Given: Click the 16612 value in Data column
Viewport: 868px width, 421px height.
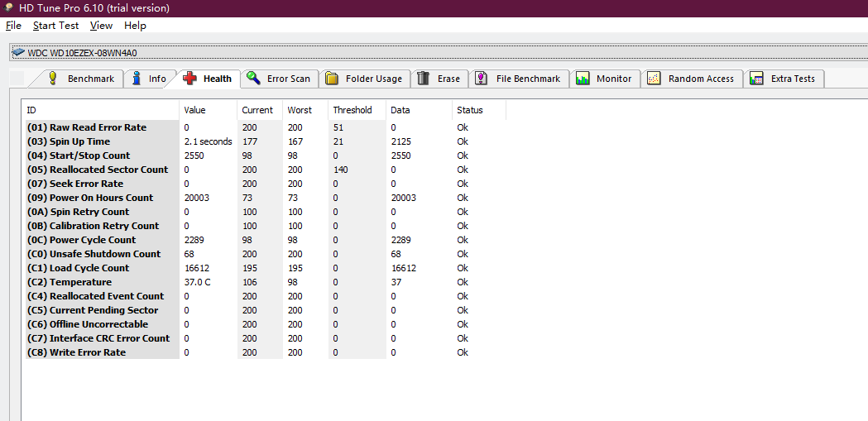Looking at the screenshot, I should click(x=404, y=268).
